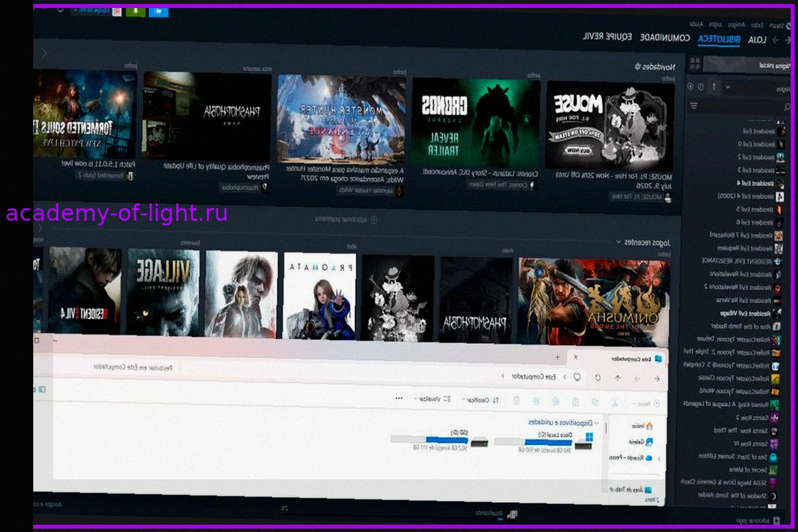Open the LOJA tab in Steam

coord(757,40)
